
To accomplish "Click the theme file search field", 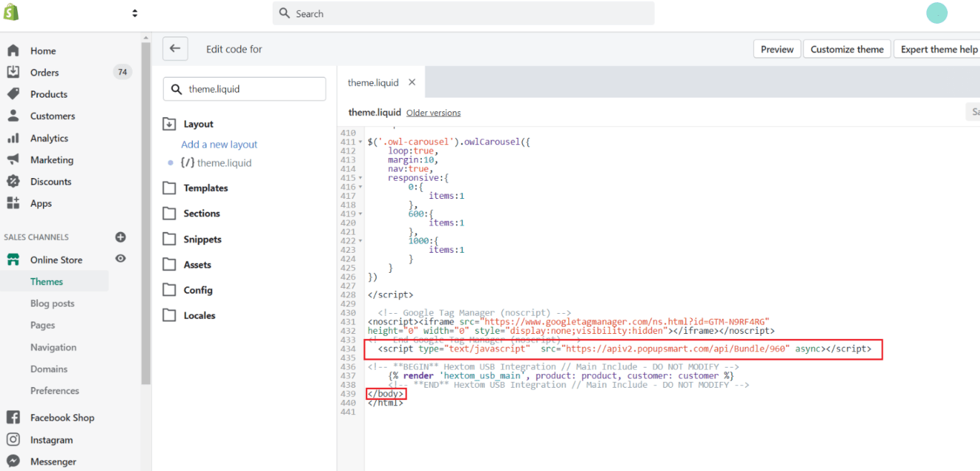I will (x=244, y=88).
